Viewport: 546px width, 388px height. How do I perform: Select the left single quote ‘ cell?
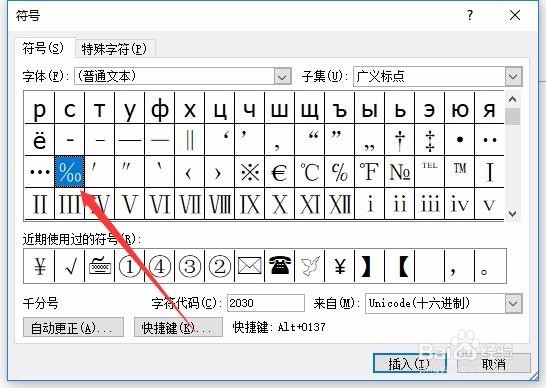tap(219, 140)
